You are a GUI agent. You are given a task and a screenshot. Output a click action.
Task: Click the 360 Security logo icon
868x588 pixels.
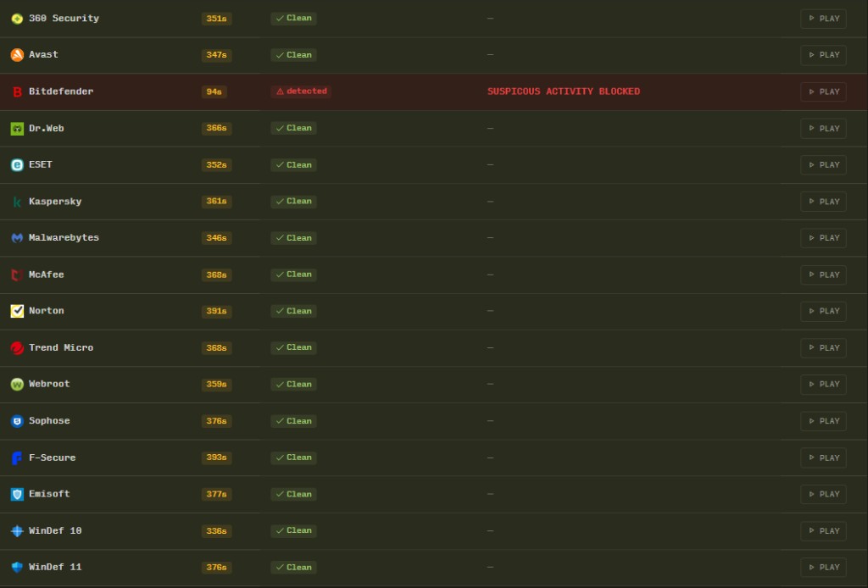(17, 19)
